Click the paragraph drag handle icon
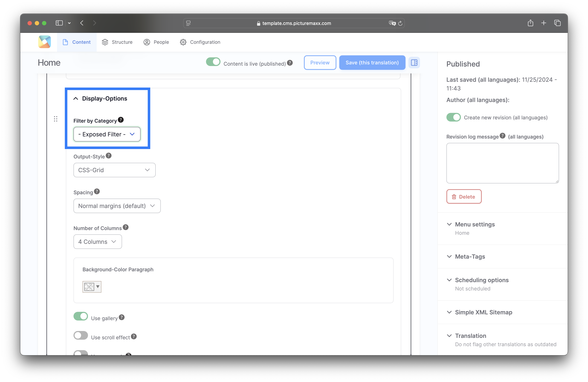The image size is (588, 382). (56, 119)
